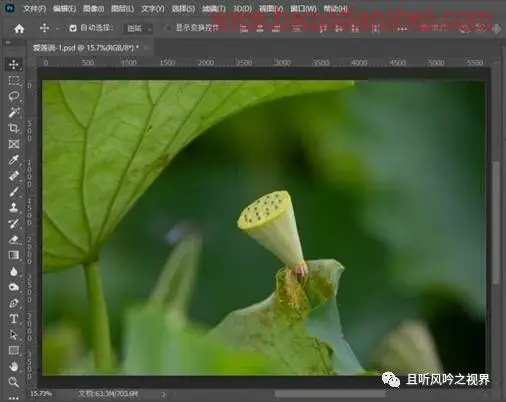
Task: Align vertical centers using options bar icon
Action: (339, 29)
